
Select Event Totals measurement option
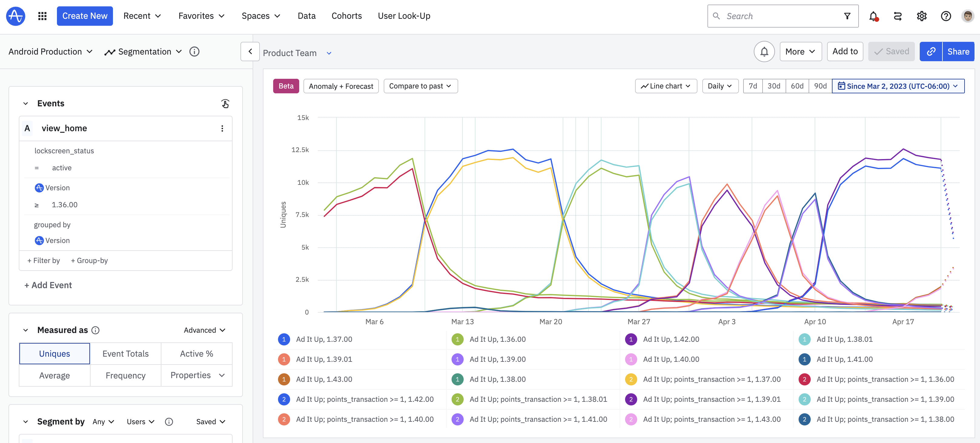[125, 354]
